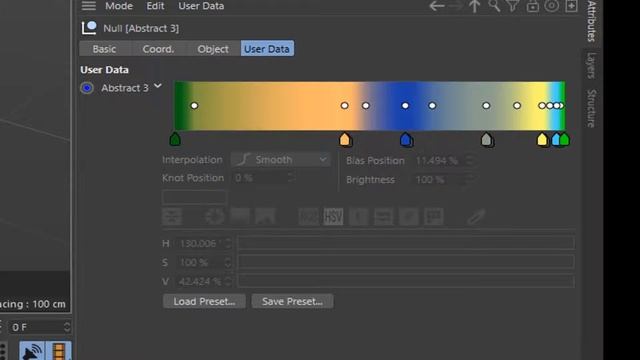Adjust the S value stepper arrows
640x360 pixels.
pos(228,262)
